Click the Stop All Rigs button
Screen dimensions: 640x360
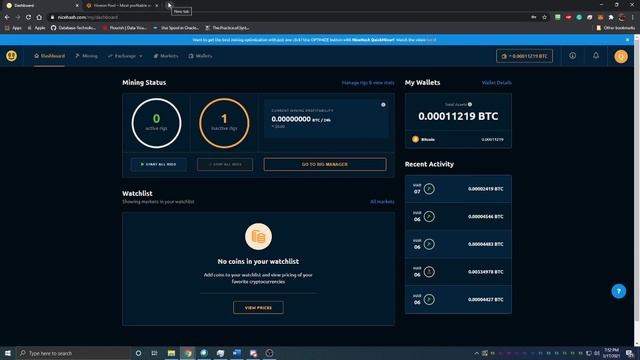click(225, 164)
